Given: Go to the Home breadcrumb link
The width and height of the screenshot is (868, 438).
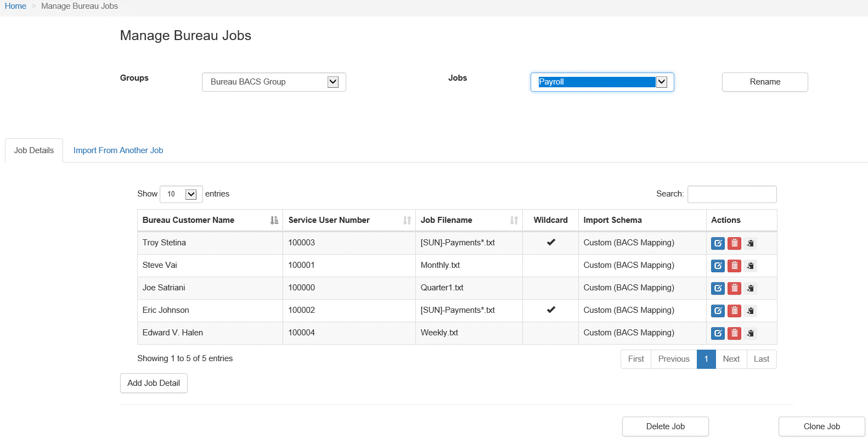Looking at the screenshot, I should (15, 6).
